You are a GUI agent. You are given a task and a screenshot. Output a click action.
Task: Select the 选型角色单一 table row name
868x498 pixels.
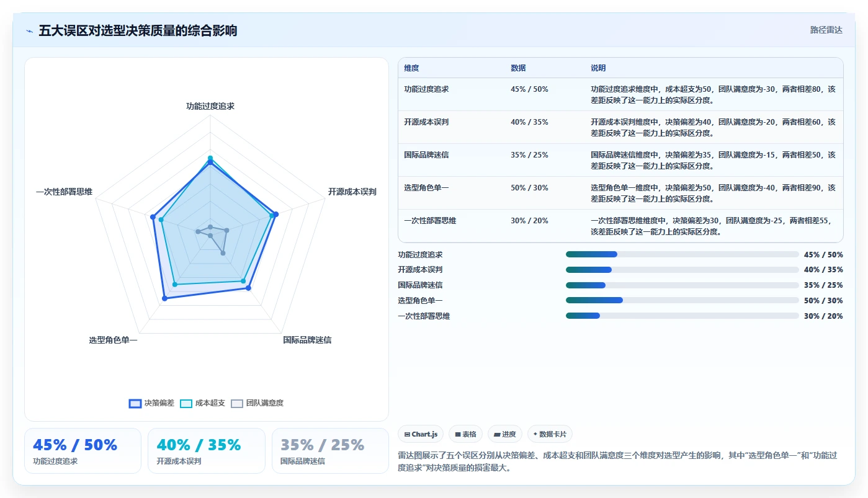426,188
